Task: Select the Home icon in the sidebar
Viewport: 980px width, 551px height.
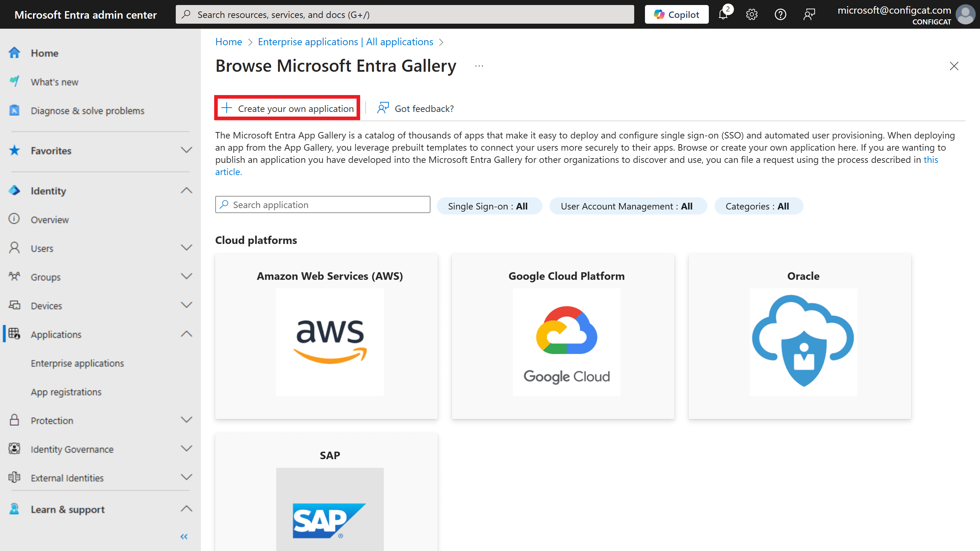Action: click(x=14, y=53)
